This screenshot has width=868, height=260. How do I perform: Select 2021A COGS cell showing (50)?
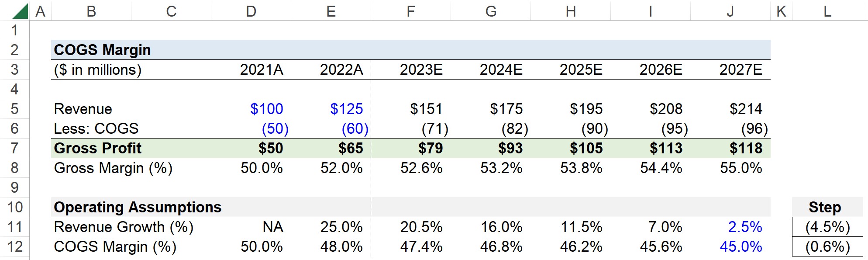click(251, 128)
